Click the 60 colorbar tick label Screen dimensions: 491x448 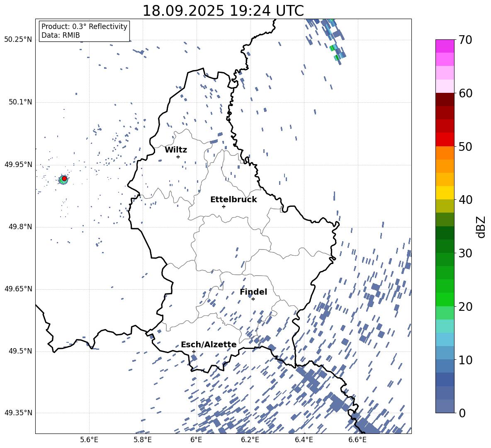tap(465, 93)
